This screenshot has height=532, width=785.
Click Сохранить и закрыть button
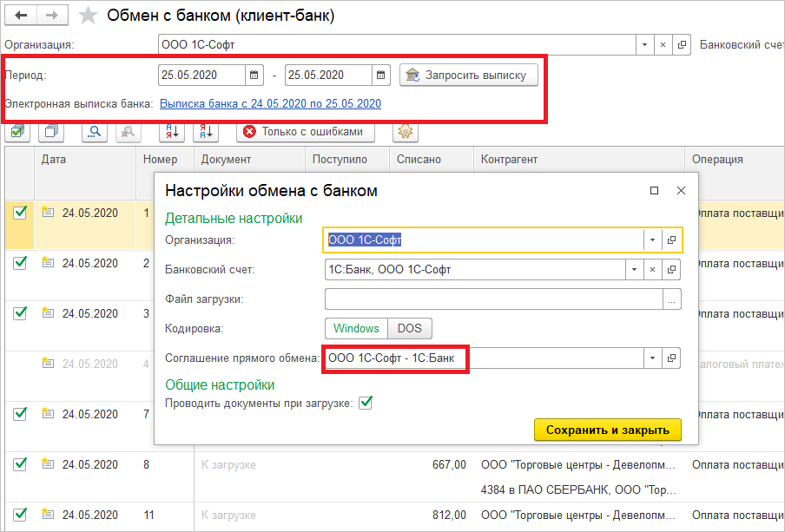point(607,430)
